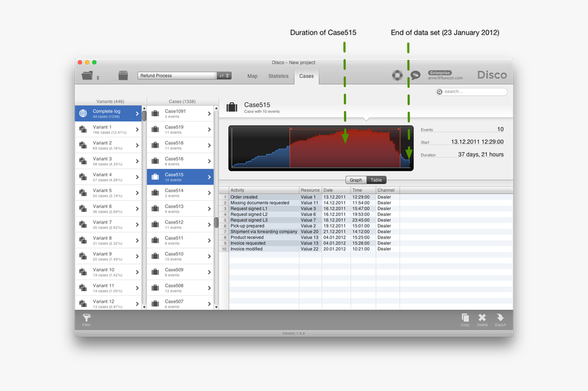Click the Filter funnel icon
Screen dimensions: 588x391
pos(87,318)
